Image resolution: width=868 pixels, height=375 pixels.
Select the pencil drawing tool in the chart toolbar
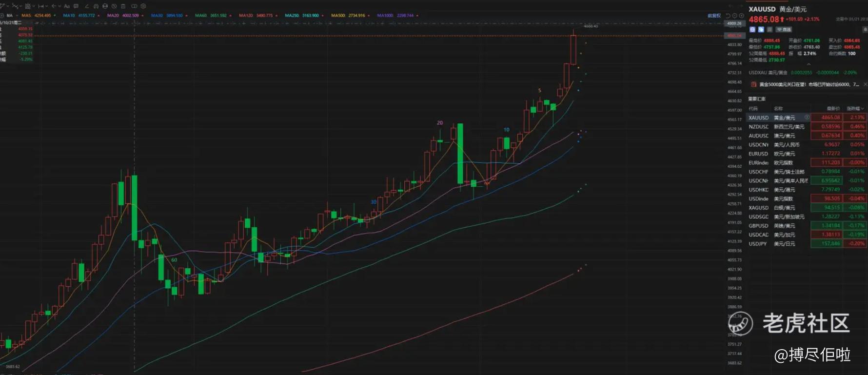click(2, 6)
